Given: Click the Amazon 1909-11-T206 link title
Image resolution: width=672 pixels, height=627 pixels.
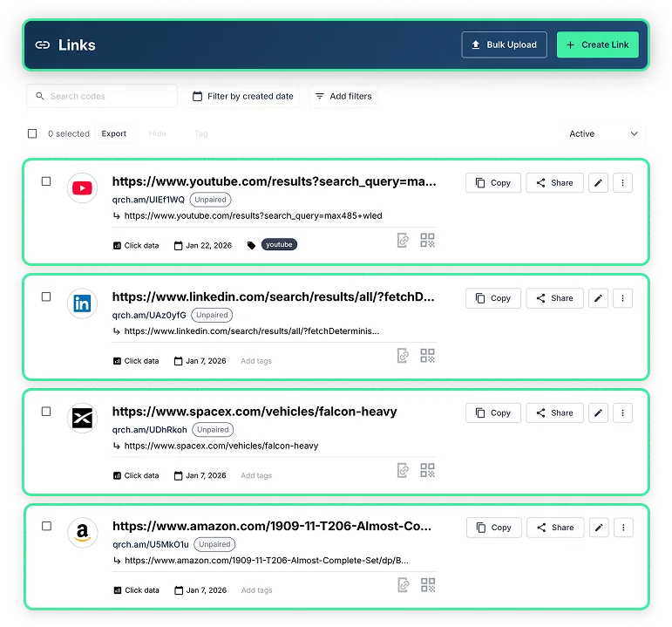Looking at the screenshot, I should (x=272, y=526).
